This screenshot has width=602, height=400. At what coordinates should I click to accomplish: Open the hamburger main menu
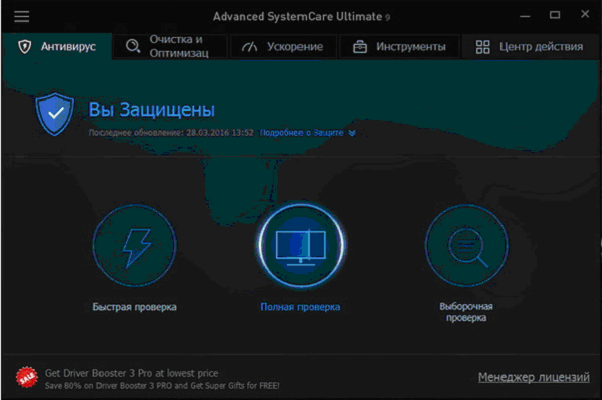coord(22,17)
